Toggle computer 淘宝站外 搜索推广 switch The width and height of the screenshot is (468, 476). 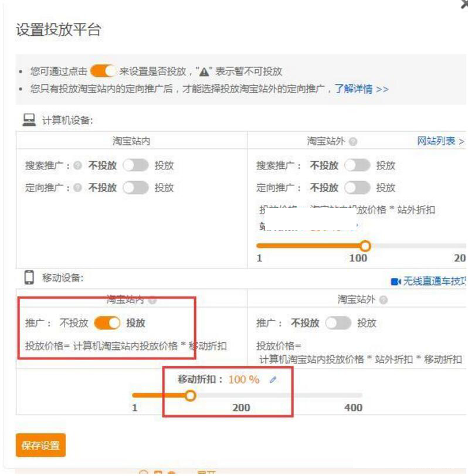(357, 165)
